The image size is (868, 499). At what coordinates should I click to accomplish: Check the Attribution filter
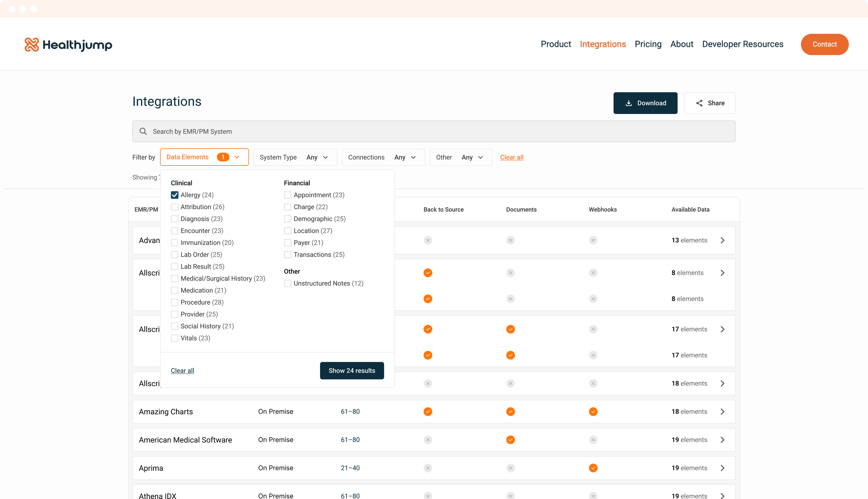[x=175, y=207]
